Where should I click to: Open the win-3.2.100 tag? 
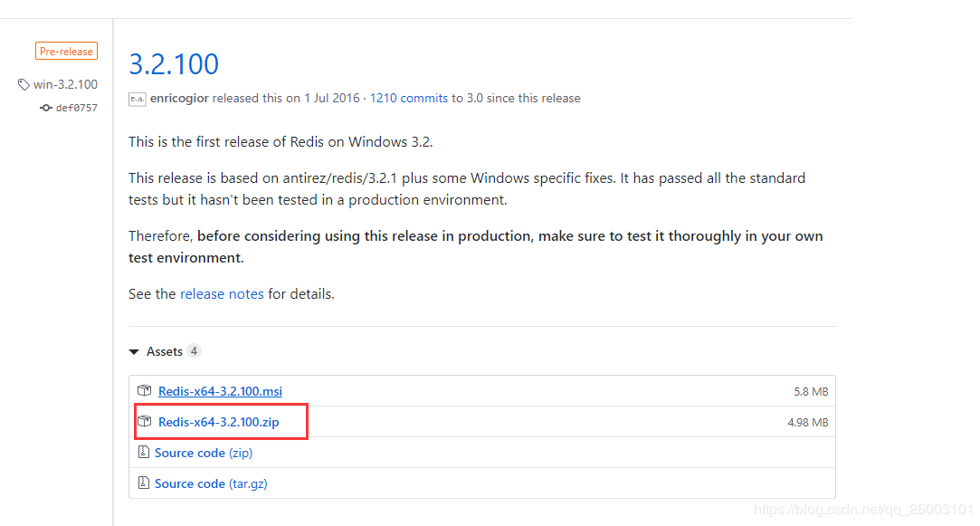[x=66, y=84]
